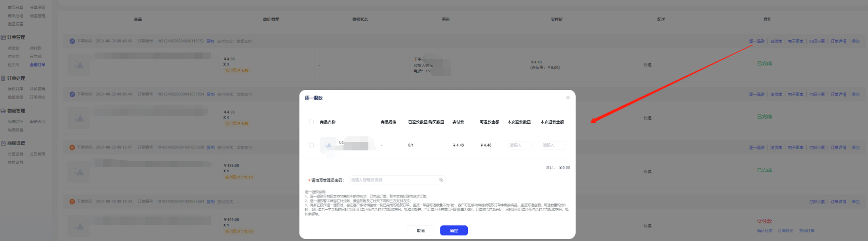The image size is (868, 241).
Task: Click 复制 next to the first order number
Action: 210,41
